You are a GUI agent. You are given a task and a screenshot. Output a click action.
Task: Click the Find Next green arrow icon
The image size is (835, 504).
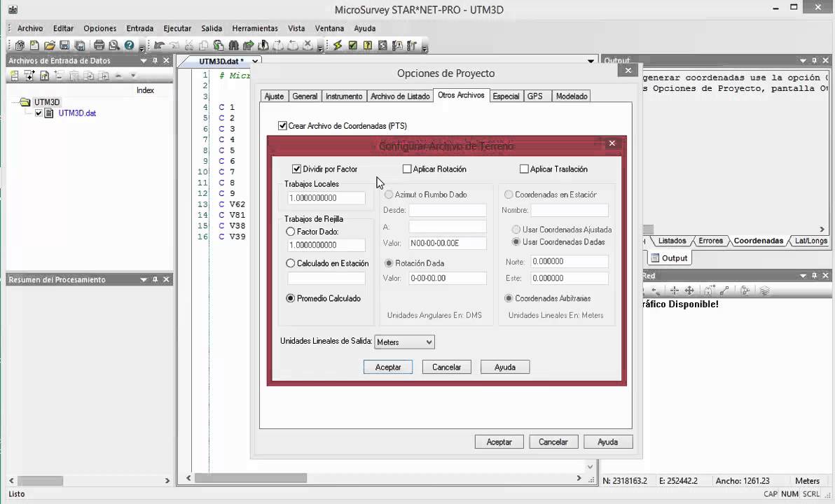tap(248, 45)
